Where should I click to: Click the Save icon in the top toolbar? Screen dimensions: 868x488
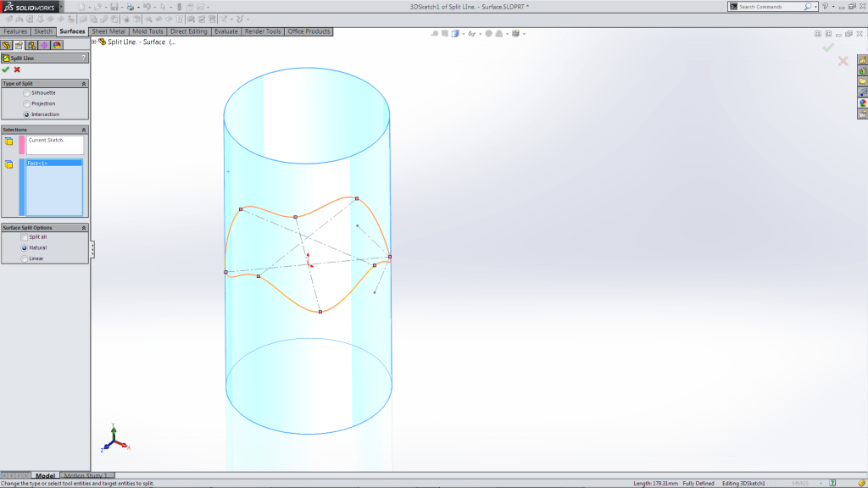point(114,6)
